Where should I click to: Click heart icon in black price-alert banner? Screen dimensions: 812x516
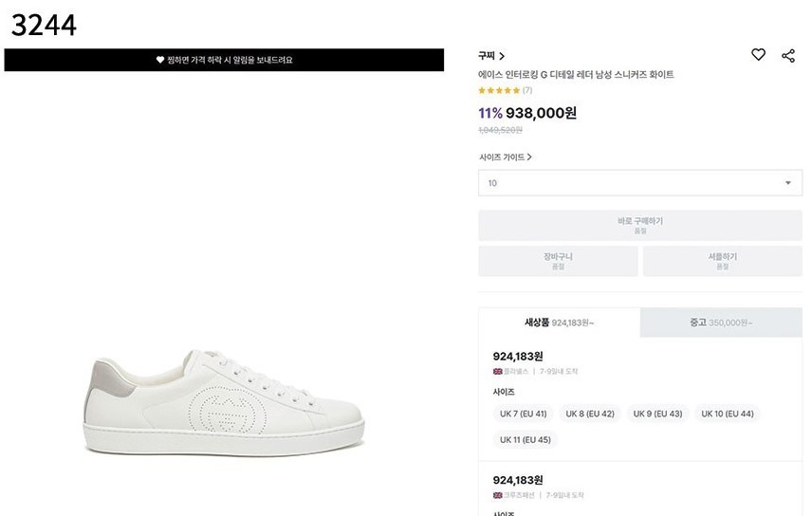(x=160, y=60)
